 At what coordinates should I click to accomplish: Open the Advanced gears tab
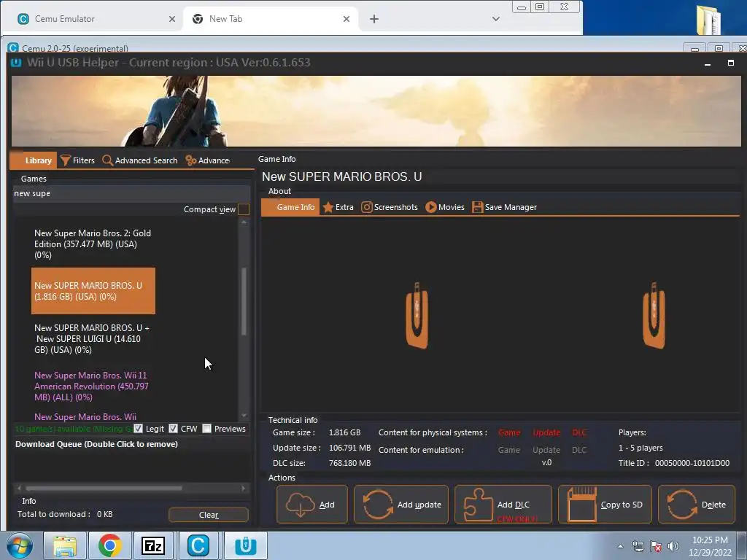click(x=207, y=160)
